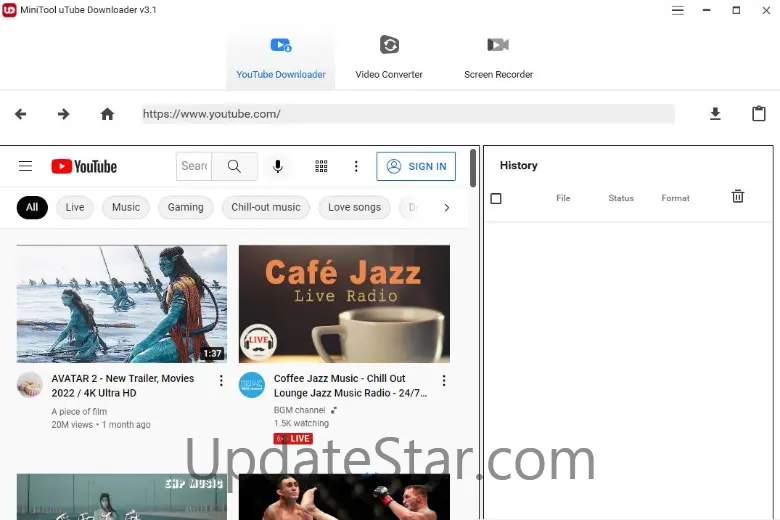
Task: Click the 20M views text
Action: point(72,424)
